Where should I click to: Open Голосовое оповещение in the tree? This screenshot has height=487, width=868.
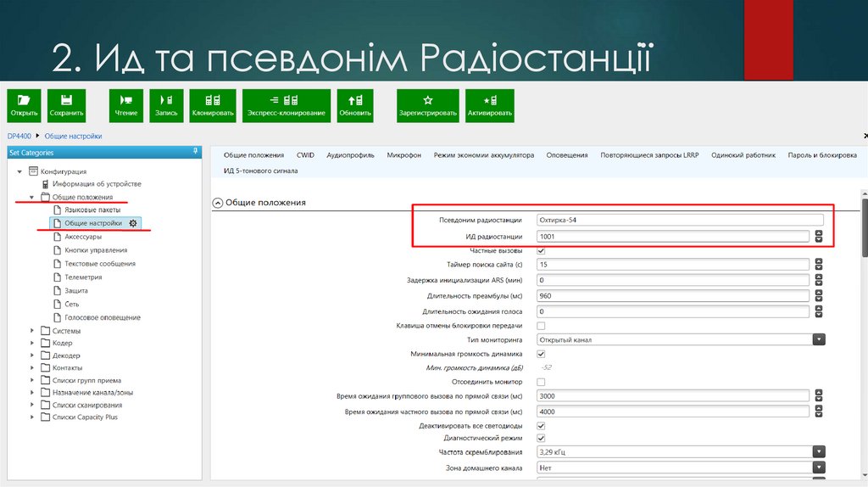pyautogui.click(x=103, y=317)
